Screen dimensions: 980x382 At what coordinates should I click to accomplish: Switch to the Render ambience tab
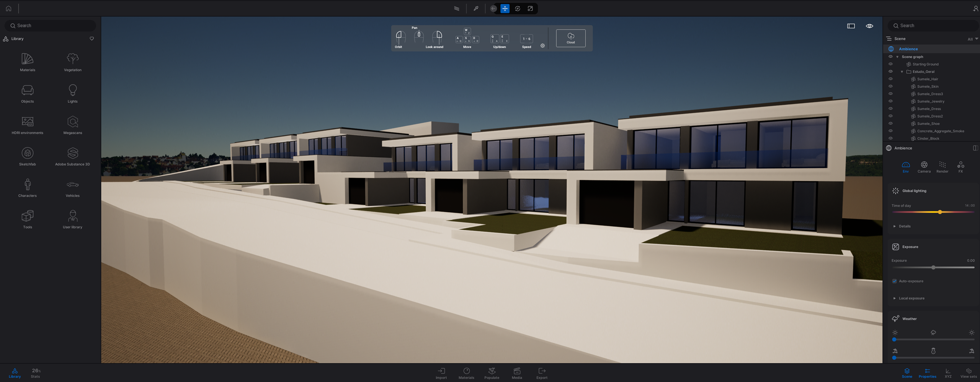[x=942, y=167]
